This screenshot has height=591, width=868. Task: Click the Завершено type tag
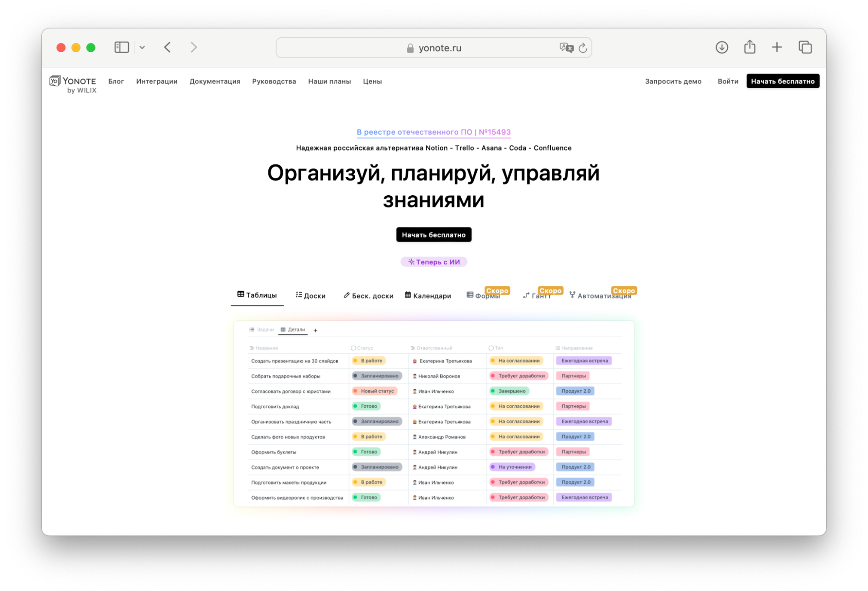[x=509, y=391]
